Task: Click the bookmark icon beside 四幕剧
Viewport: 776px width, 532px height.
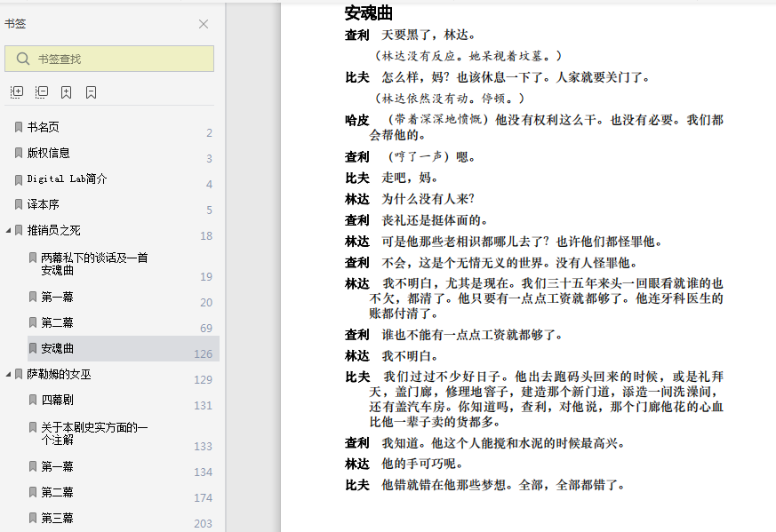Action: point(33,400)
